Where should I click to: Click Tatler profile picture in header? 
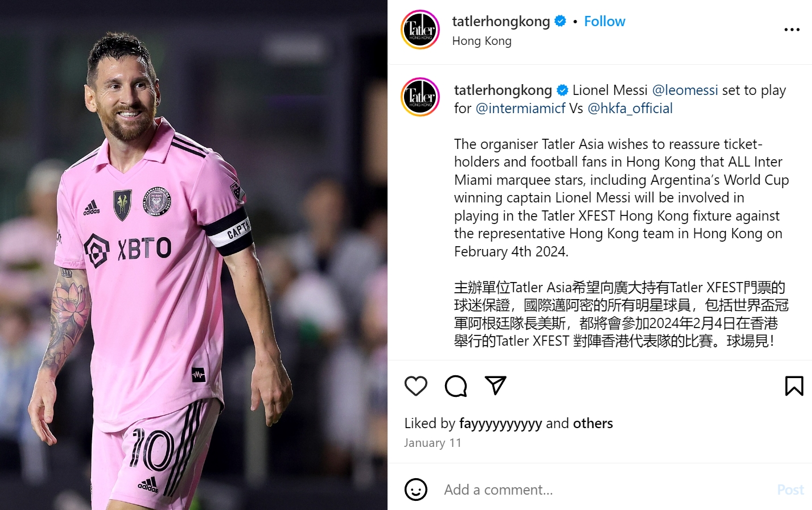pos(421,30)
